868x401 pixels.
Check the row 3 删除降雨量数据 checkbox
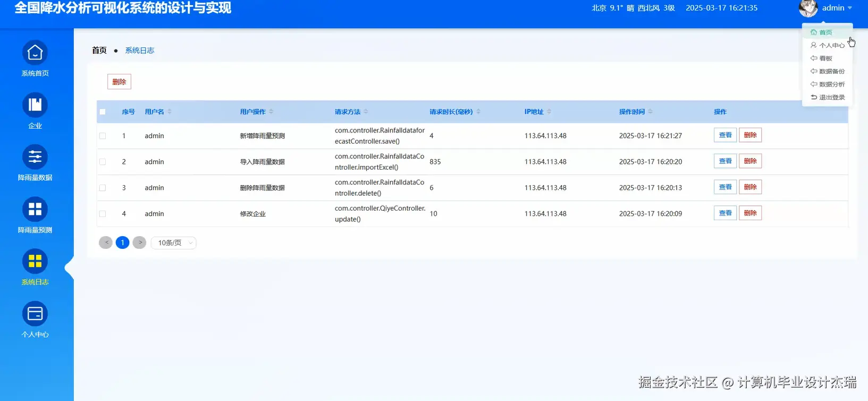pyautogui.click(x=103, y=188)
